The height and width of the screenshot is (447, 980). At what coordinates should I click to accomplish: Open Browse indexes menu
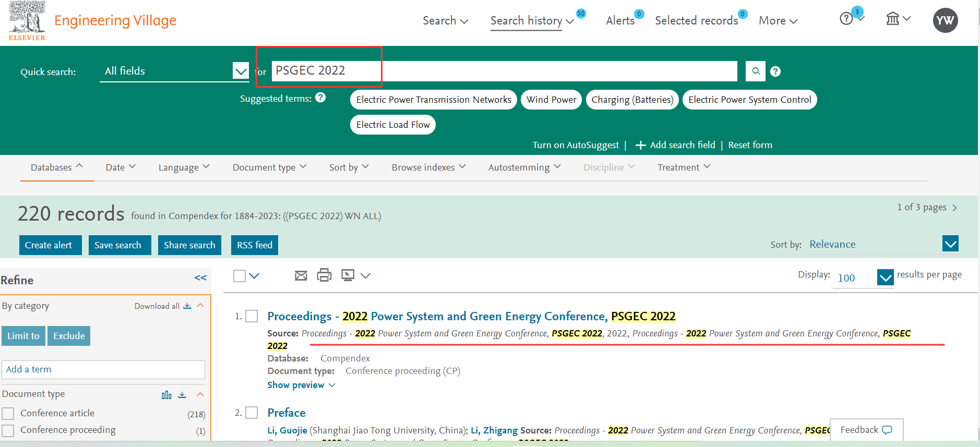pyautogui.click(x=428, y=167)
